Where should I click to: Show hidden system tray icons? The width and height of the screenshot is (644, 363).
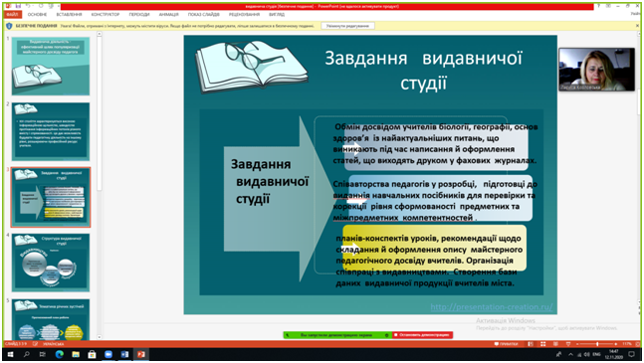pos(570,354)
